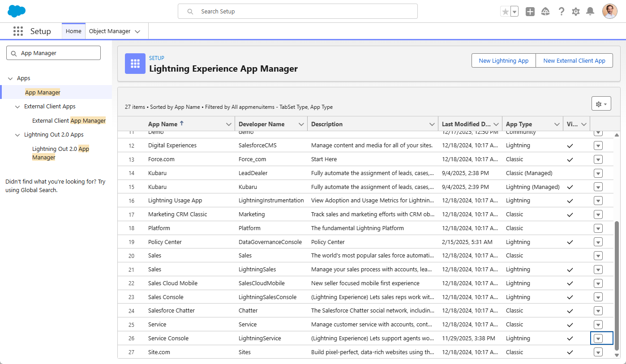The height and width of the screenshot is (364, 626).
Task: Click the Setup gear icon in header
Action: pos(576,12)
